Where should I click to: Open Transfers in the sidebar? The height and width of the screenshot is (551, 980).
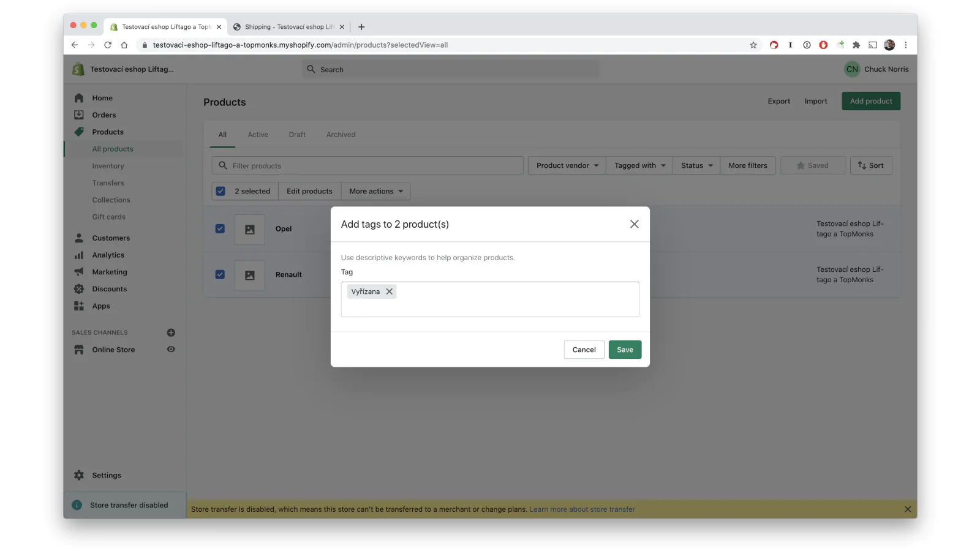pos(108,183)
